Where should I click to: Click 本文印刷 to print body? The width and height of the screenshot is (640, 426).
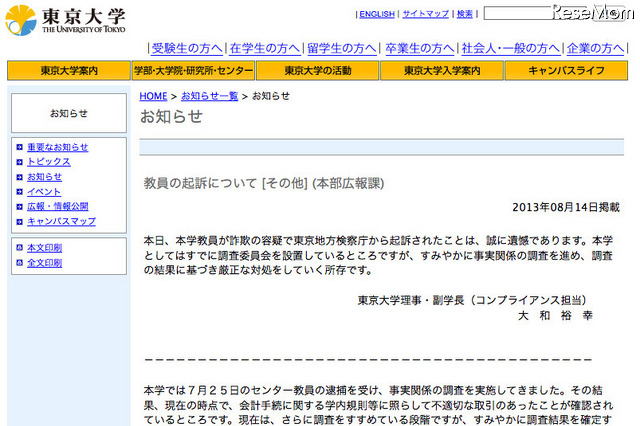tap(44, 248)
